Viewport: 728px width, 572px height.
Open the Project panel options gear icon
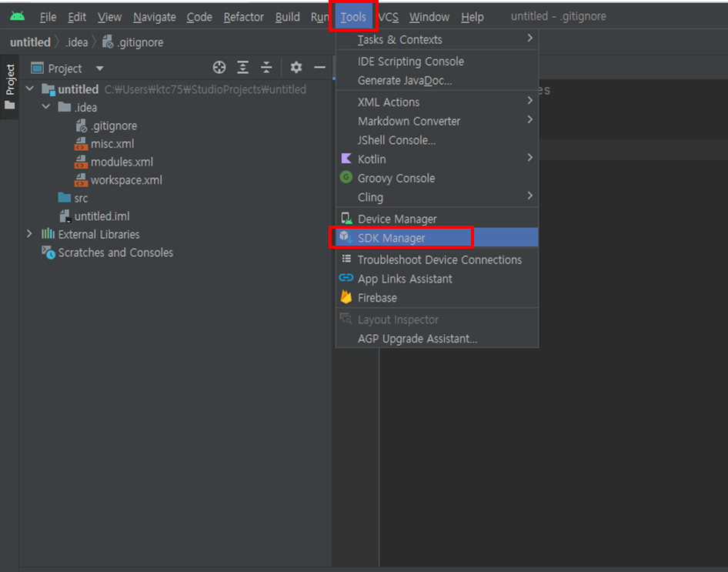coord(296,68)
